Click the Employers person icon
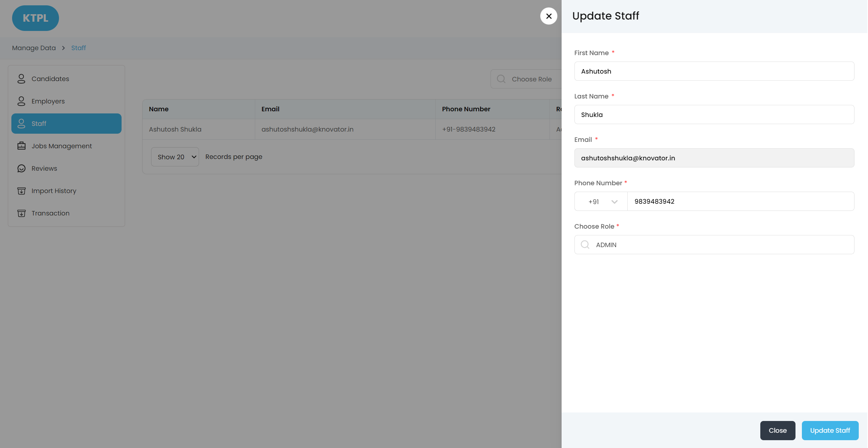Viewport: 868px width, 448px height. point(21,101)
